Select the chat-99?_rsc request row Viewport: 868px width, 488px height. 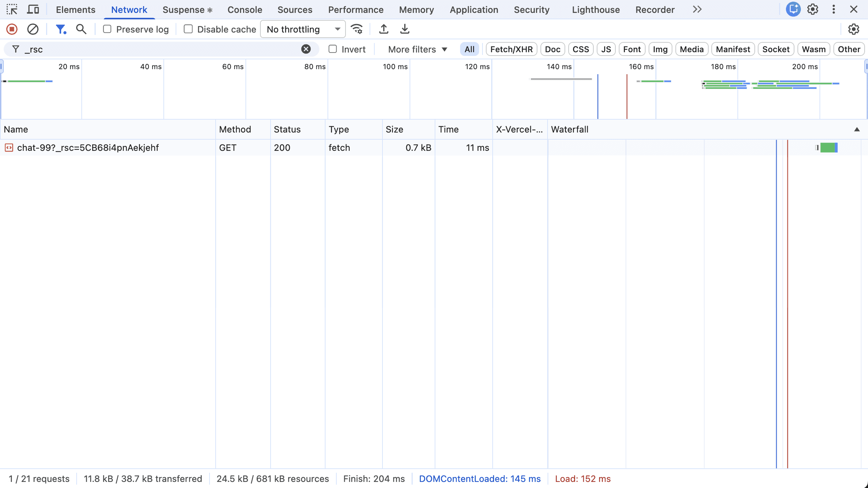(x=434, y=148)
